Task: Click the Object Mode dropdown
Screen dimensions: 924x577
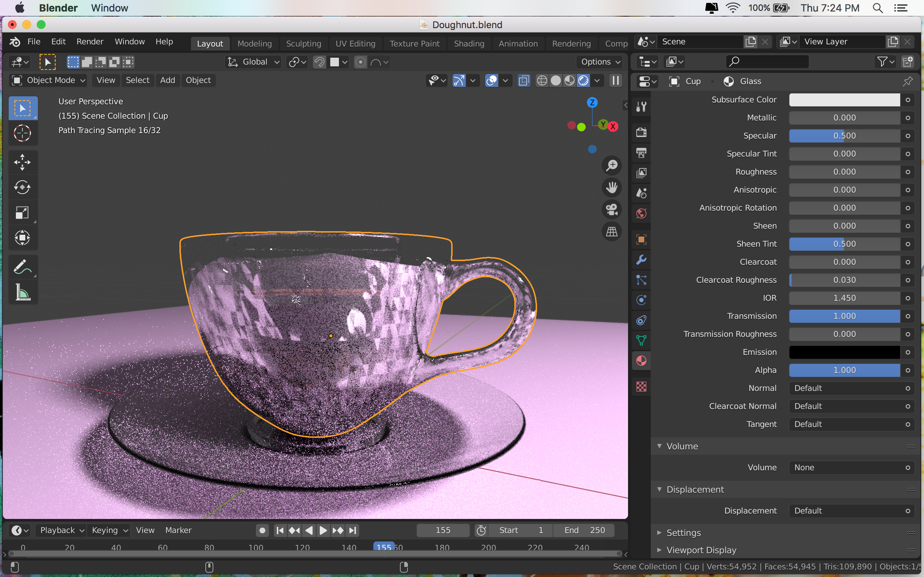Action: 49,80
